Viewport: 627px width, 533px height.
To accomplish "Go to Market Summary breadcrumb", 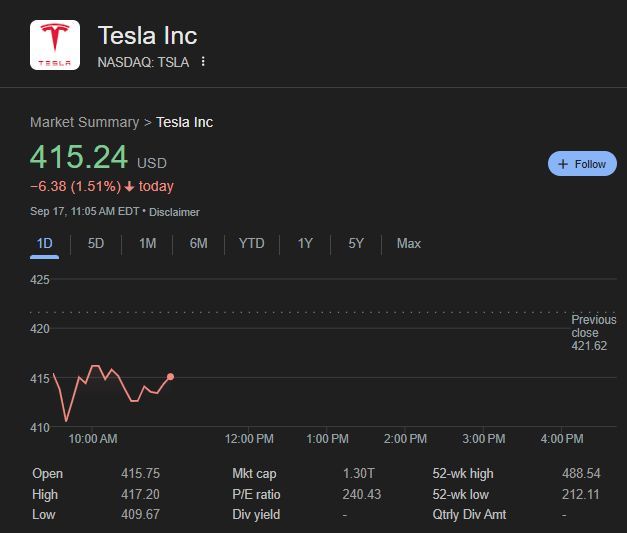I will click(x=84, y=122).
